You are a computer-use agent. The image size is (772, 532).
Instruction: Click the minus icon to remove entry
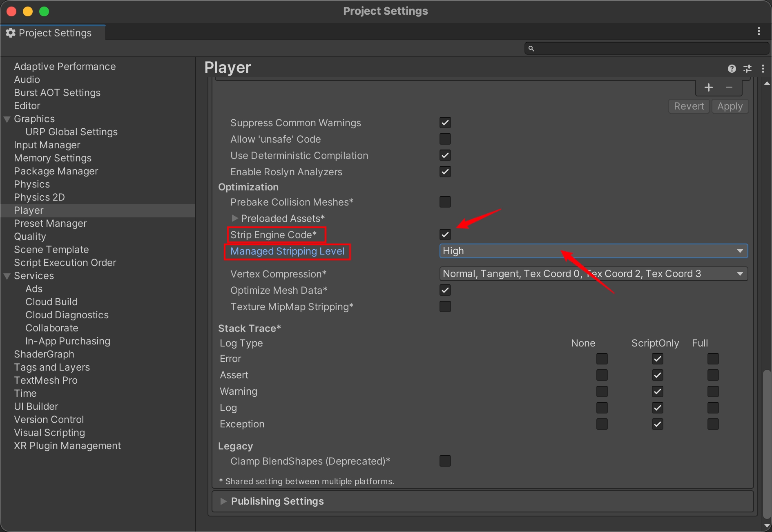click(729, 87)
